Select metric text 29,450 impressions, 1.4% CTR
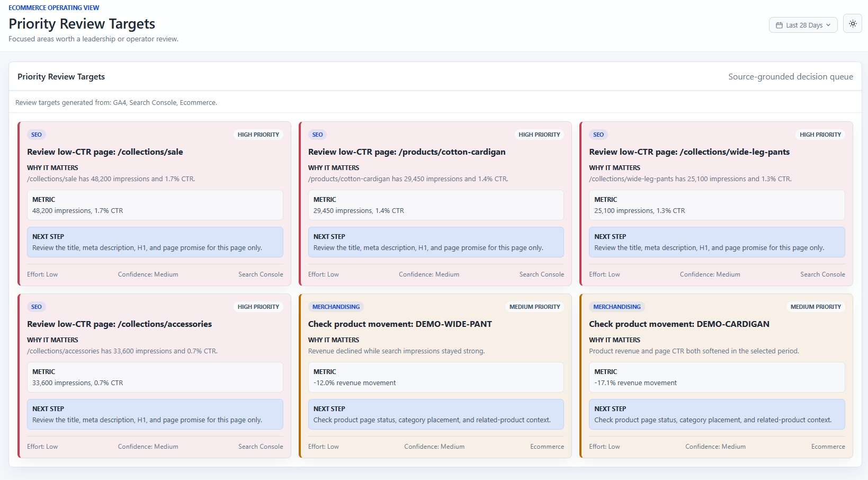Viewport: 868px width, 480px height. [359, 211]
